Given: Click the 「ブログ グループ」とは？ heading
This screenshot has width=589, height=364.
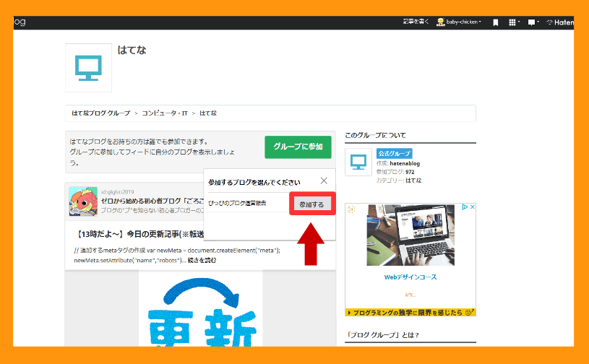Looking at the screenshot, I should (x=383, y=334).
